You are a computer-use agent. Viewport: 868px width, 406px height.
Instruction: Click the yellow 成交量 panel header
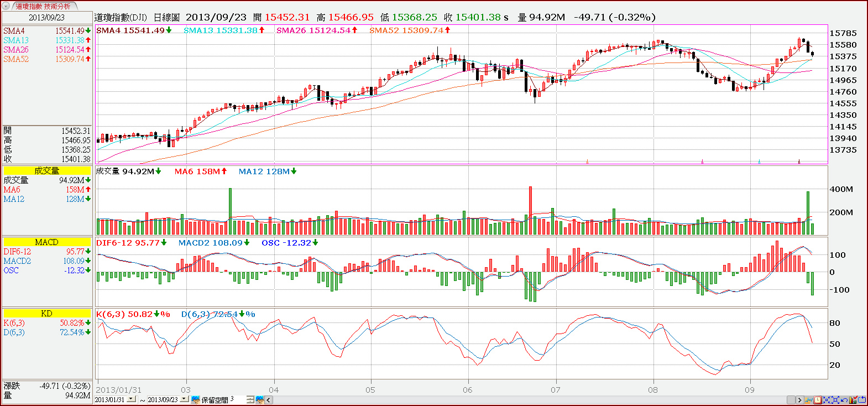click(x=46, y=171)
